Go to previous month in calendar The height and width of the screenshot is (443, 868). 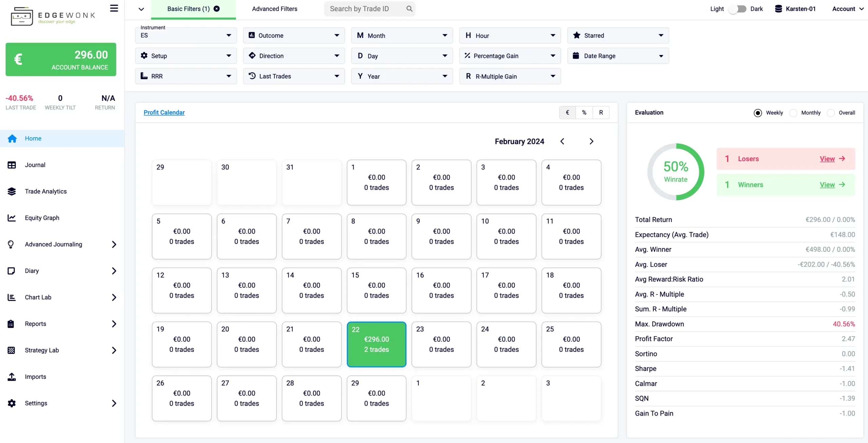(562, 141)
